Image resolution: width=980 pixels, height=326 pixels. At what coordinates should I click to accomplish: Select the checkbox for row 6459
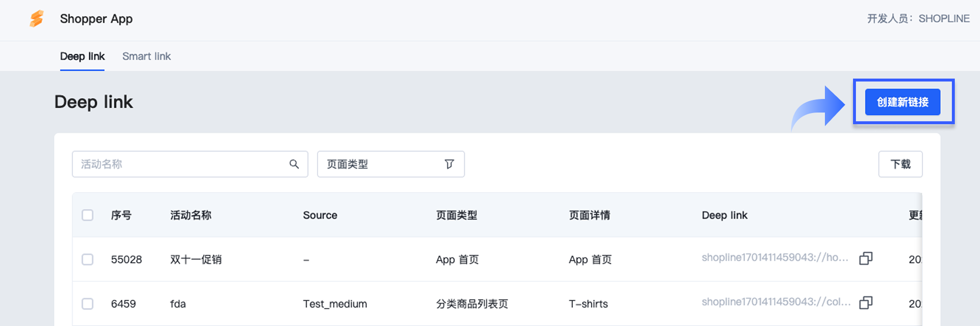click(88, 304)
